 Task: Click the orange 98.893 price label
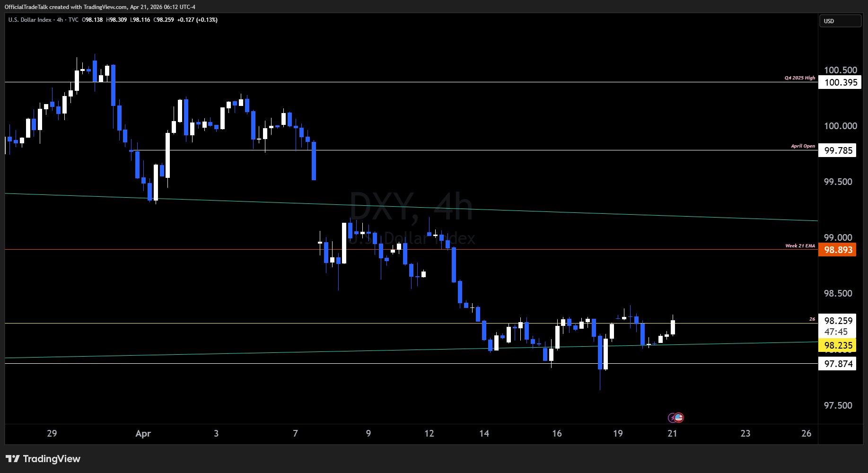(838, 250)
